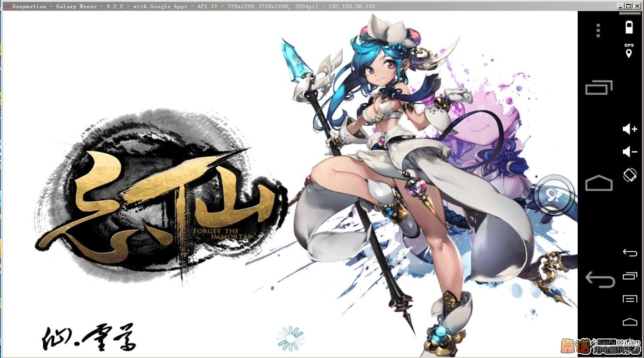Click the small Menu icon in Genymotion toolbar
The height and width of the screenshot is (358, 644).
pyautogui.click(x=630, y=299)
